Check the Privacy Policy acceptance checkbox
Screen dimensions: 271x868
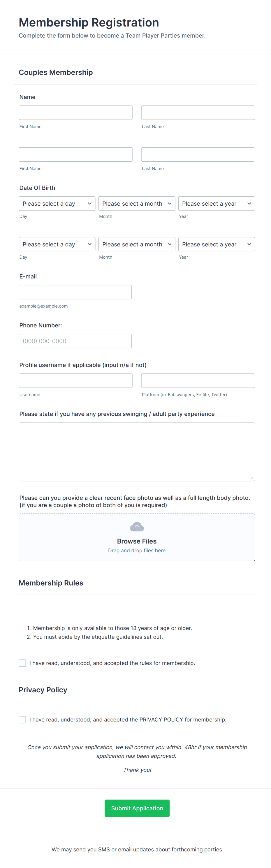tap(22, 719)
